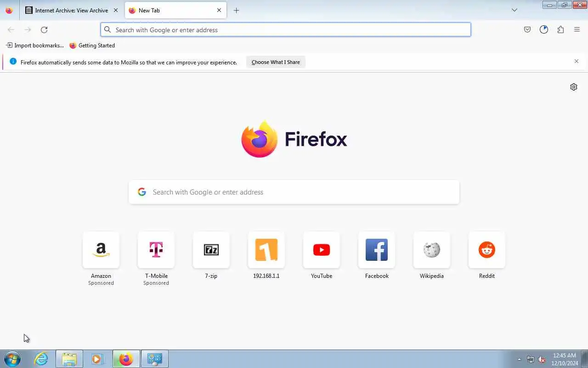
Task: Open Windows Media Player from taskbar
Action: (97, 359)
